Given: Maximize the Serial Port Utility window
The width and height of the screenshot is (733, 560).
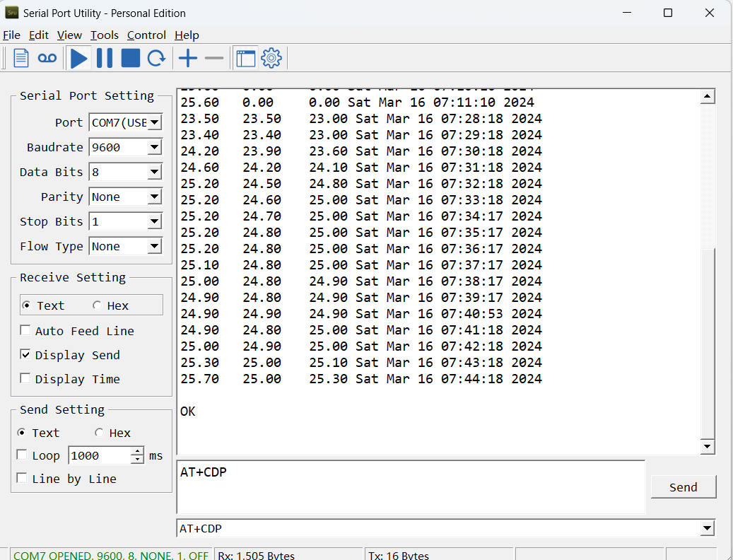Looking at the screenshot, I should [668, 13].
